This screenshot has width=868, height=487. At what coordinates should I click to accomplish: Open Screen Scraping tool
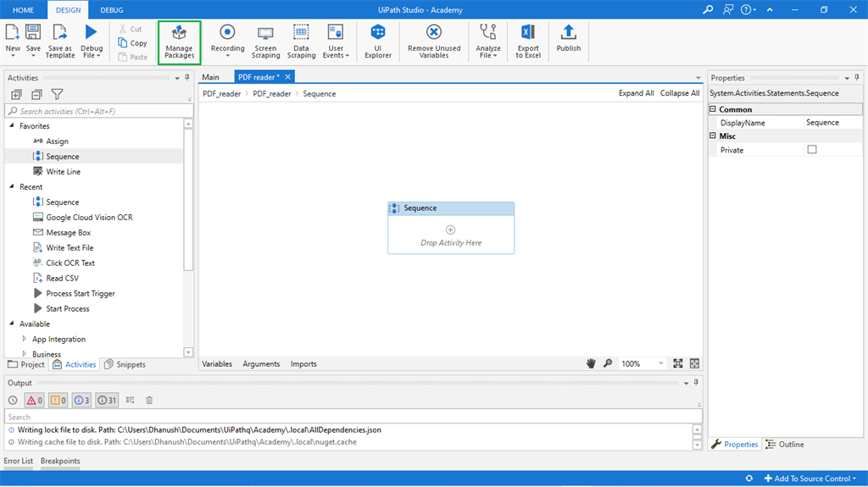click(x=265, y=41)
